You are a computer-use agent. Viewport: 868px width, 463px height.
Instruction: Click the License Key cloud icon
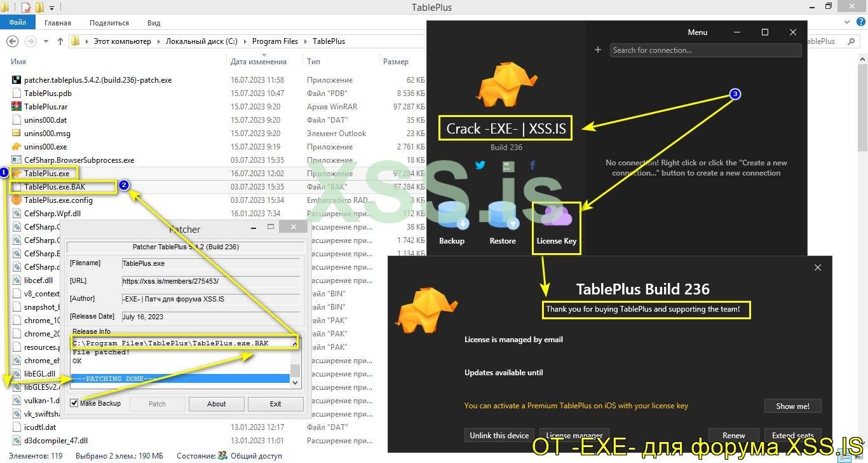point(556,216)
